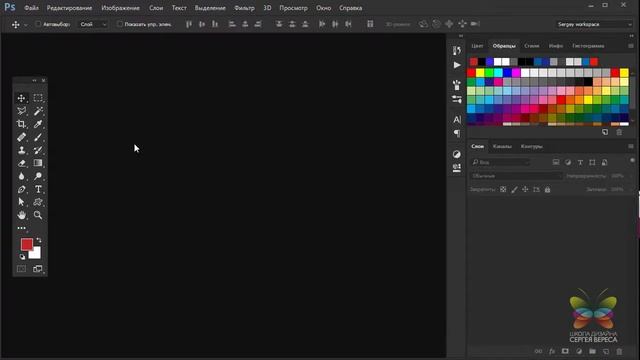Open the Actions panel play icon
This screenshot has height=360, width=640.
point(457,65)
